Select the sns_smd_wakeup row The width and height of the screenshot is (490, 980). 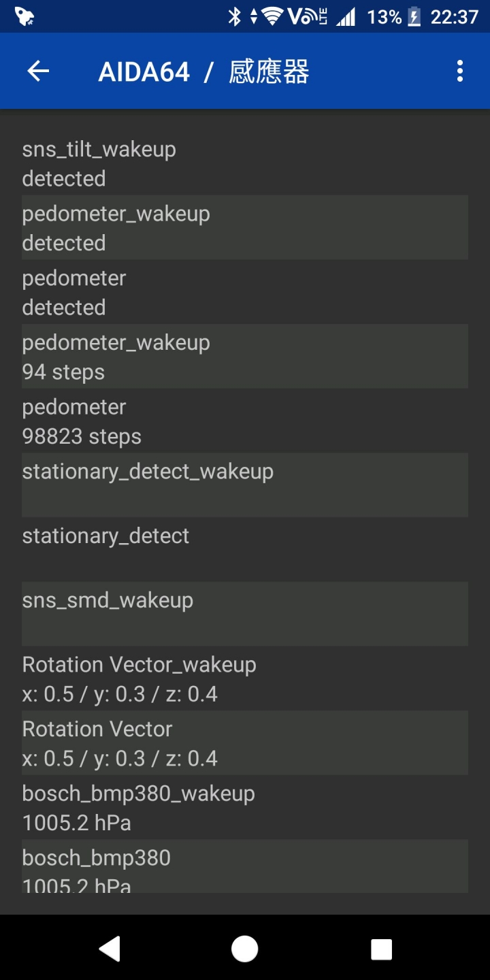click(245, 614)
